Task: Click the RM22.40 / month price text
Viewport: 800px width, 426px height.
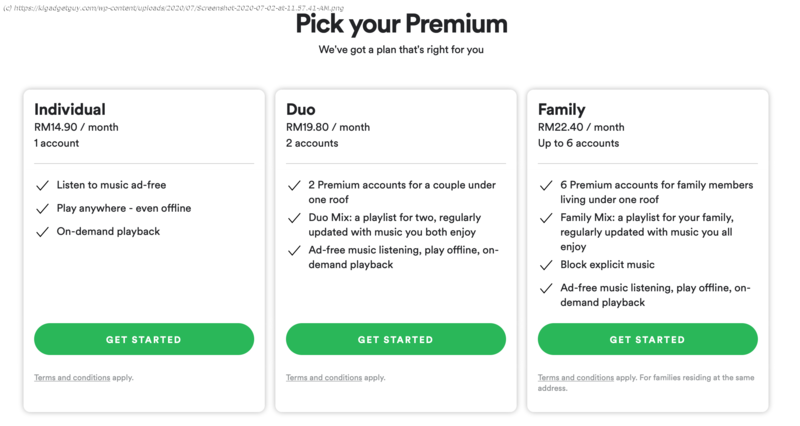Action: [581, 127]
